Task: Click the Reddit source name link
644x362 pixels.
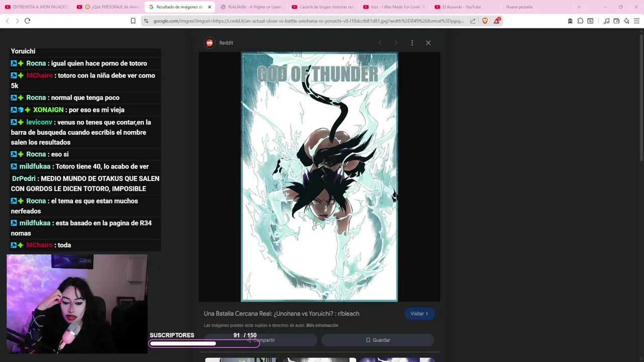Action: tap(226, 43)
